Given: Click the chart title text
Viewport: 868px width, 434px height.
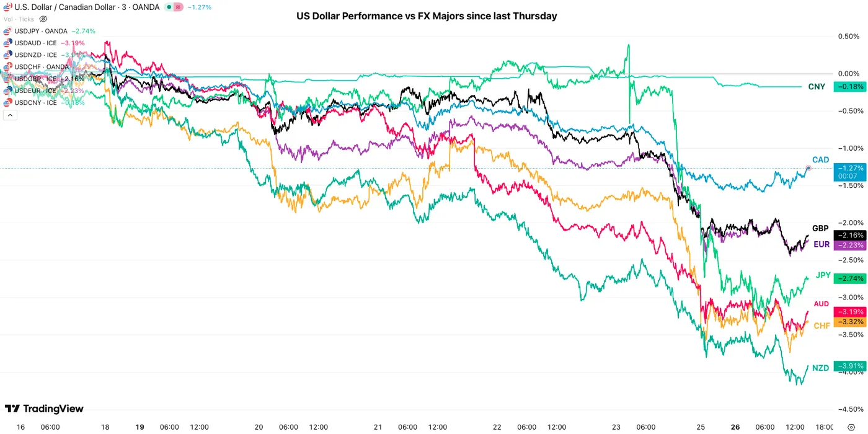Looking at the screenshot, I should click(x=427, y=16).
